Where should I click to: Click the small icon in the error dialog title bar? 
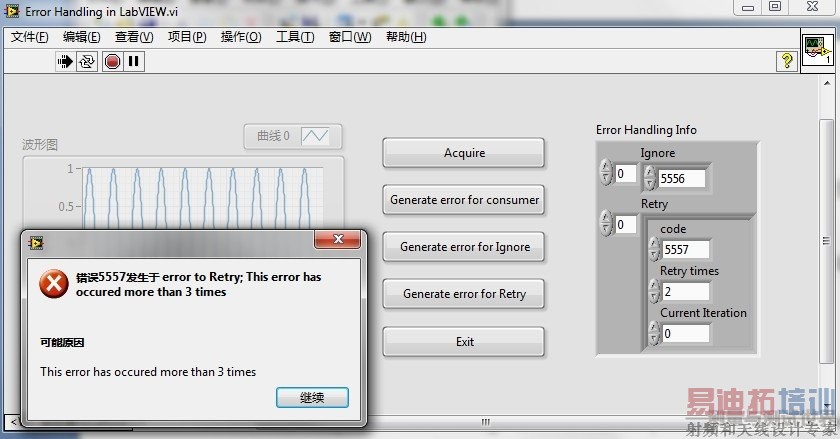click(36, 243)
